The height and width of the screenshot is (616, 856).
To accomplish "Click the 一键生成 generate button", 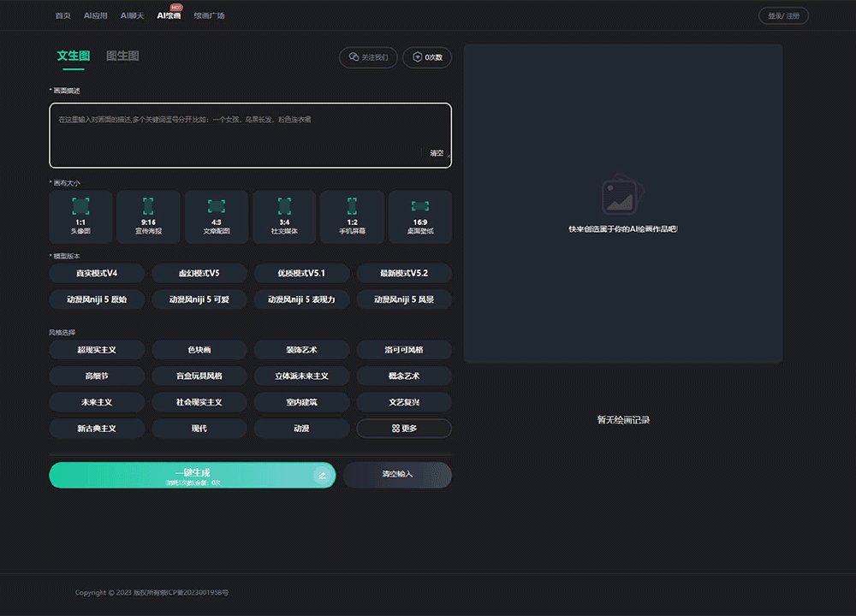I will pyautogui.click(x=192, y=475).
